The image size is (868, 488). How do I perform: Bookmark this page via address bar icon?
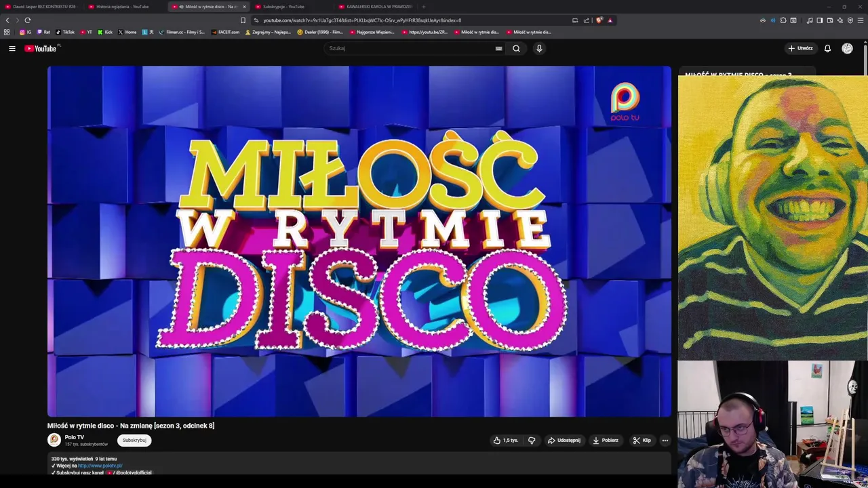(243, 20)
